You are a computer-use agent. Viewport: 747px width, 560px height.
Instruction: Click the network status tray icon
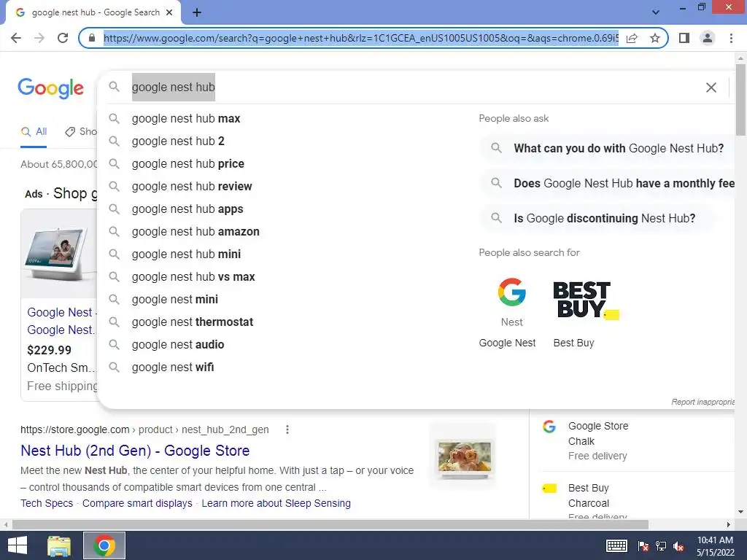661,545
